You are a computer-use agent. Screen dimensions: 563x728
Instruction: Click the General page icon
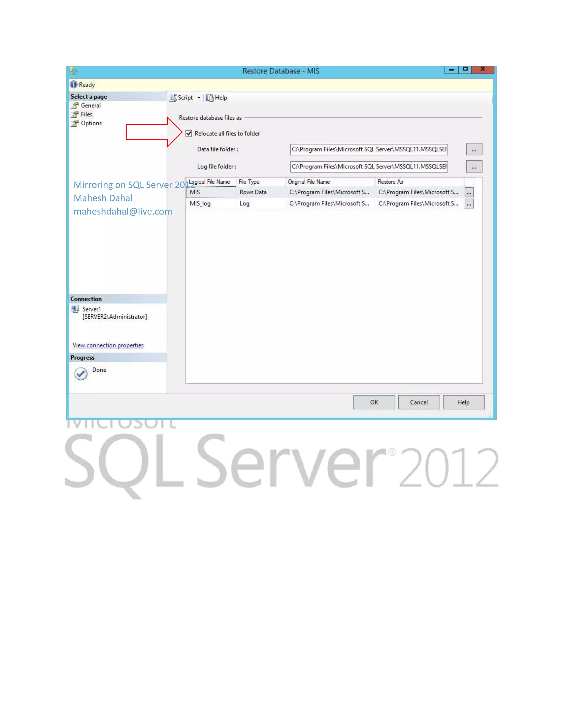[x=75, y=106]
